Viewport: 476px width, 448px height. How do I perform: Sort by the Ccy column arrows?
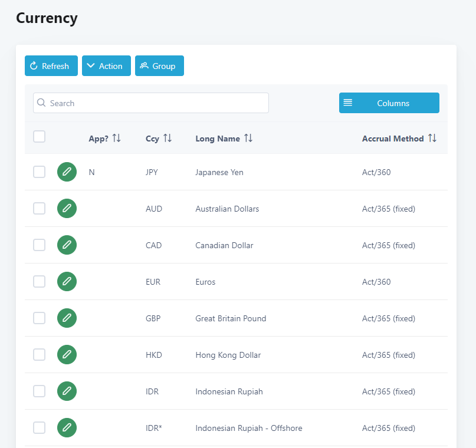168,139
